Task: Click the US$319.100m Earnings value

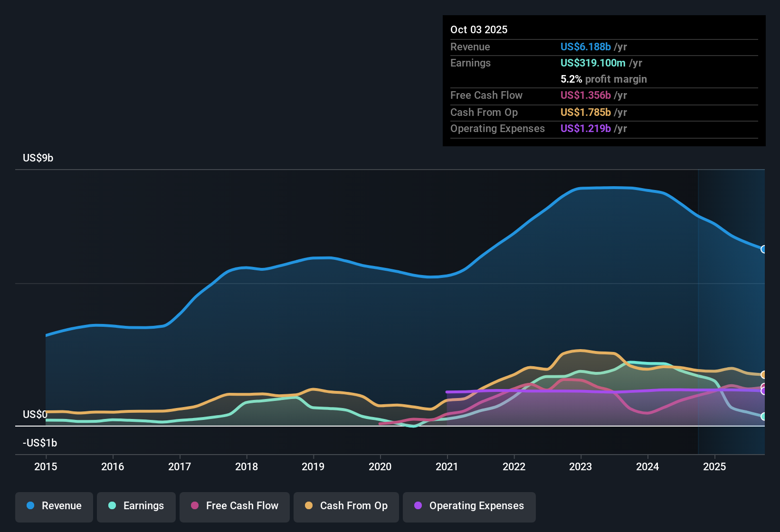Action: click(592, 63)
